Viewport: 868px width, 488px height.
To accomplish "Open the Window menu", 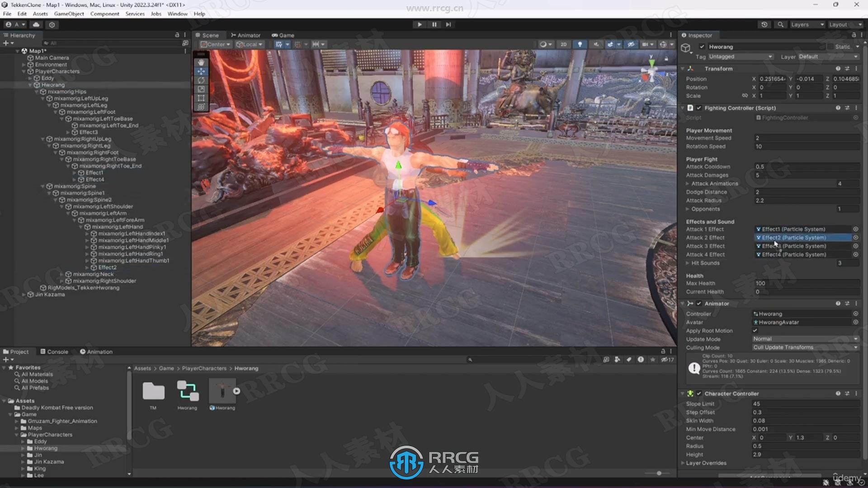I will (177, 14).
